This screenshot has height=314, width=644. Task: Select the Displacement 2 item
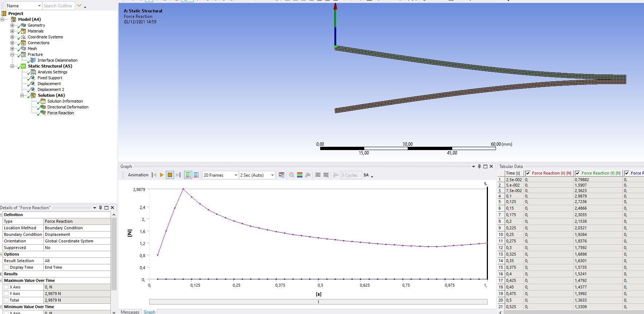click(x=51, y=89)
